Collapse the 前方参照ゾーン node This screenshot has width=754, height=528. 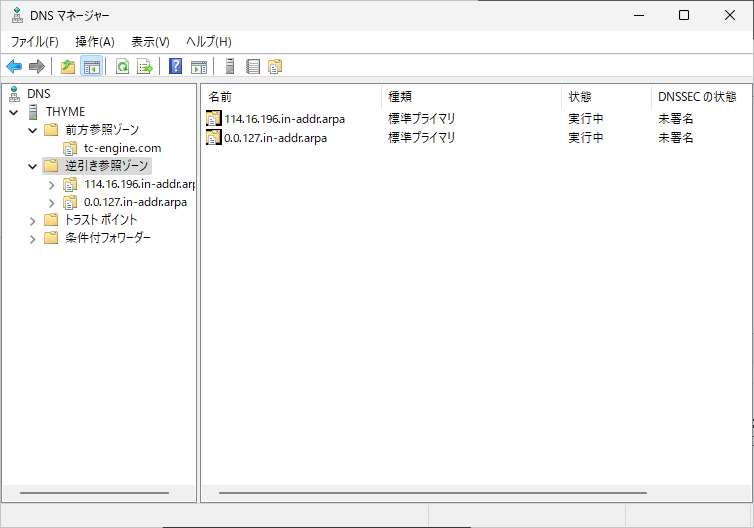coord(32,130)
